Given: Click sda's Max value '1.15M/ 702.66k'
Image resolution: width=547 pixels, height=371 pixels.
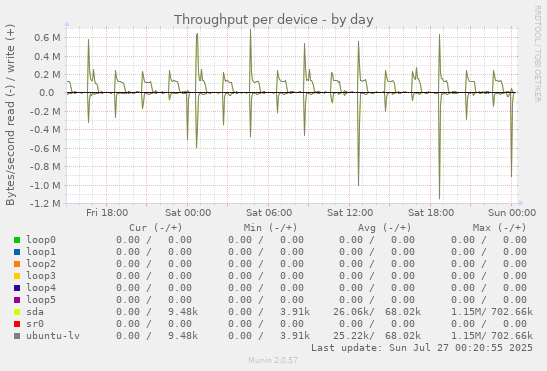Looking at the screenshot, I should pyautogui.click(x=492, y=312).
